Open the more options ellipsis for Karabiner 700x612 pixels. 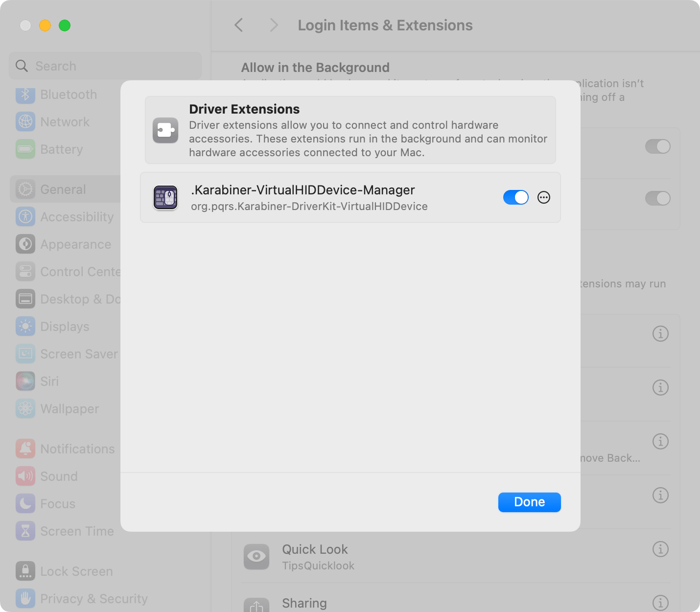pos(544,197)
